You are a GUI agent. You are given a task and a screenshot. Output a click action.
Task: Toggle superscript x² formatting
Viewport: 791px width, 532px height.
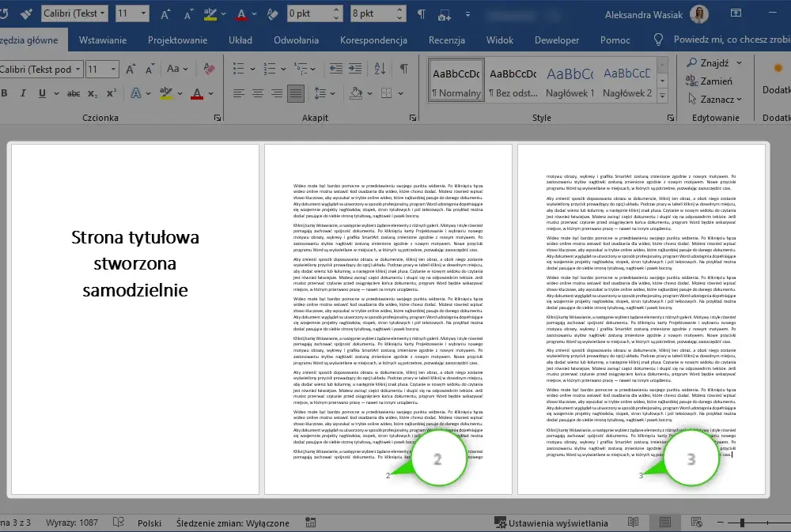112,93
